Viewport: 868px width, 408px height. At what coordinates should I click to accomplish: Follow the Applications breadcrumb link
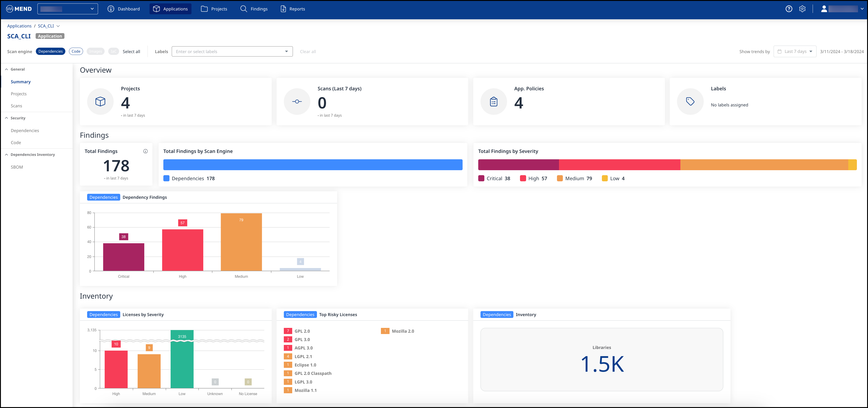[19, 26]
